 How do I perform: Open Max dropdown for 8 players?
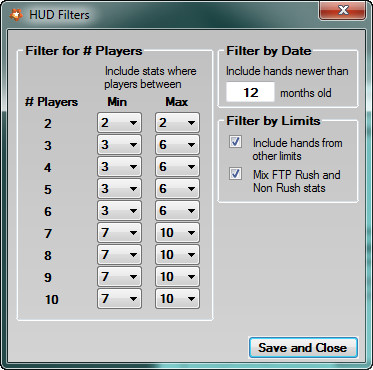177,255
